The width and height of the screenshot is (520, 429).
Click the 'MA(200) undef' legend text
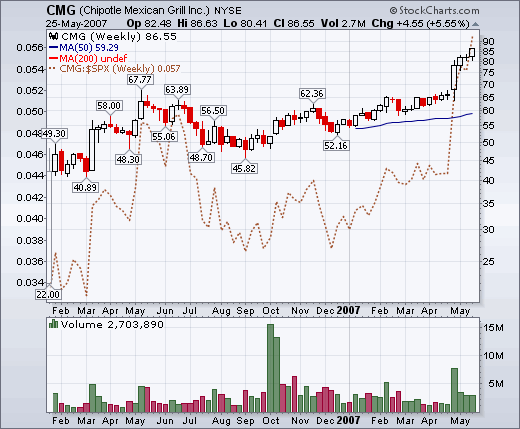click(x=93, y=59)
